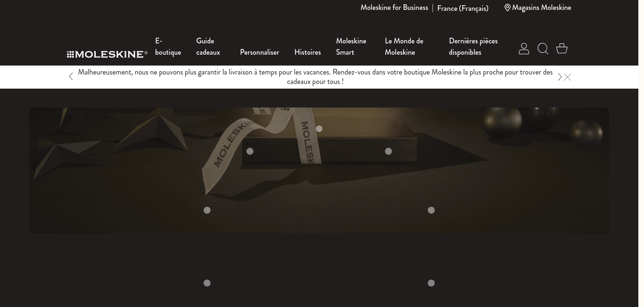Go to Dernières pièces disponibles

(473, 47)
